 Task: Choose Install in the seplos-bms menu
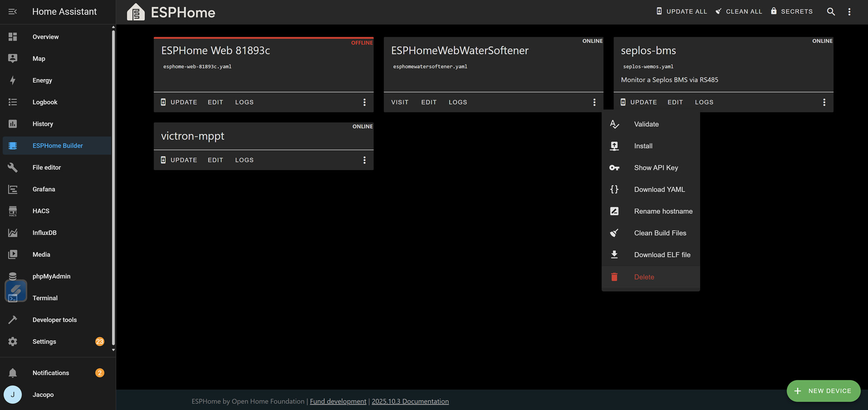pos(651,146)
